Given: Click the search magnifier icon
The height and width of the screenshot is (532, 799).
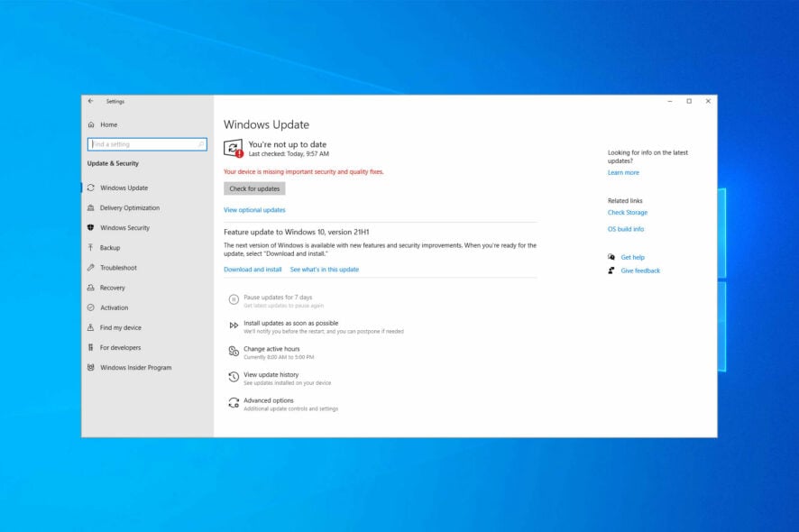Looking at the screenshot, I should pyautogui.click(x=201, y=144).
